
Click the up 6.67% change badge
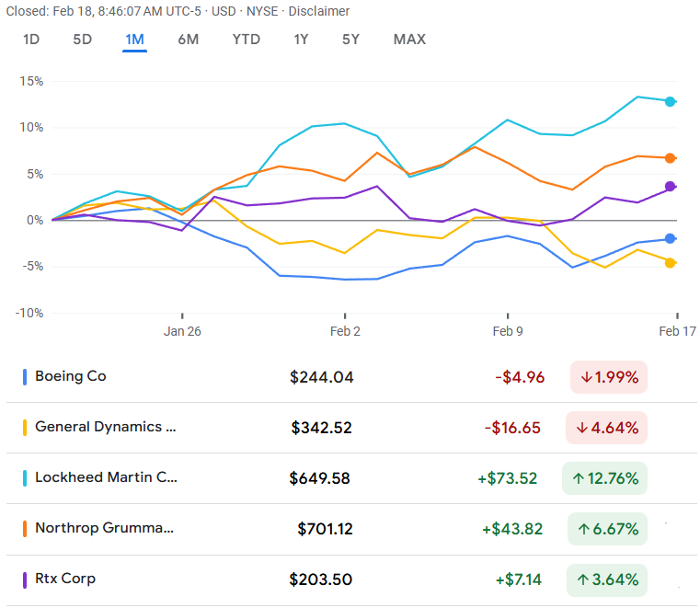(x=608, y=529)
